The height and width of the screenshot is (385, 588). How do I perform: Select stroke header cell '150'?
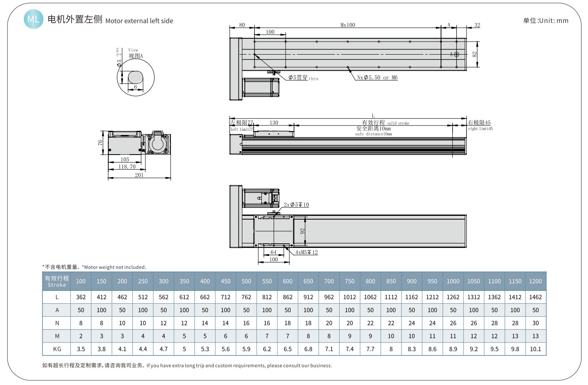(102, 281)
